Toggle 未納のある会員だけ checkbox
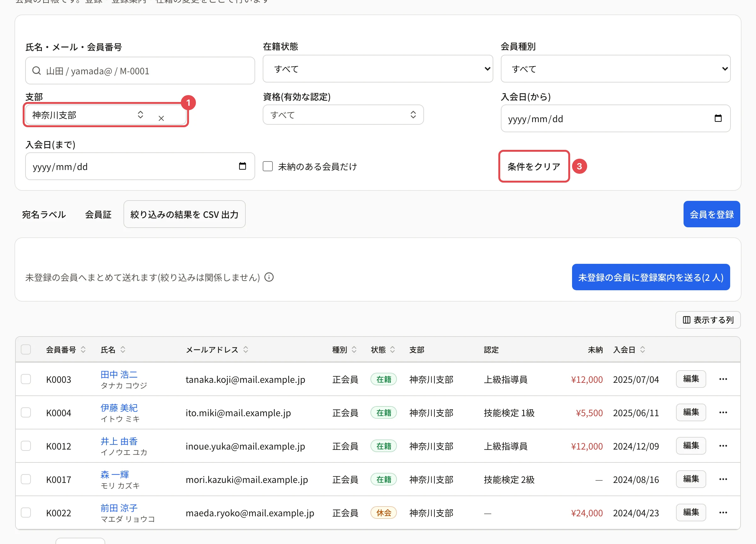Image resolution: width=756 pixels, height=544 pixels. (268, 166)
